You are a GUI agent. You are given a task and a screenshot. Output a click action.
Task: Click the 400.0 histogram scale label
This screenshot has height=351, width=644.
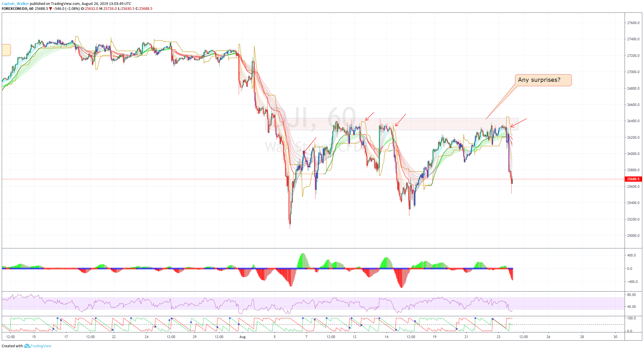click(x=631, y=255)
